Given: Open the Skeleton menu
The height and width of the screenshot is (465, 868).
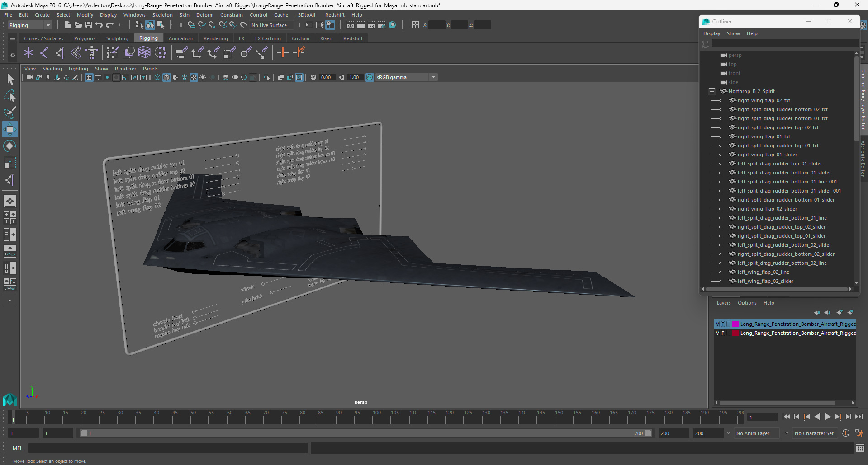Looking at the screenshot, I should point(162,15).
